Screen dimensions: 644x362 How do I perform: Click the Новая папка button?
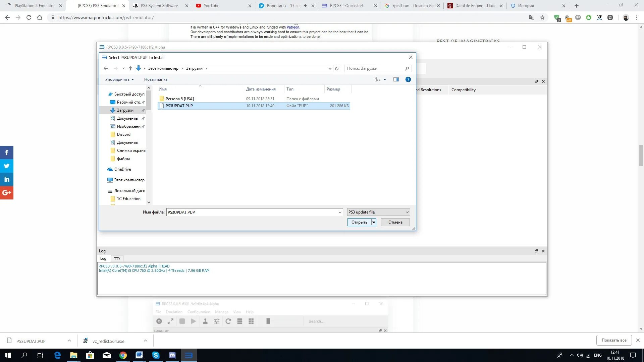pyautogui.click(x=156, y=79)
